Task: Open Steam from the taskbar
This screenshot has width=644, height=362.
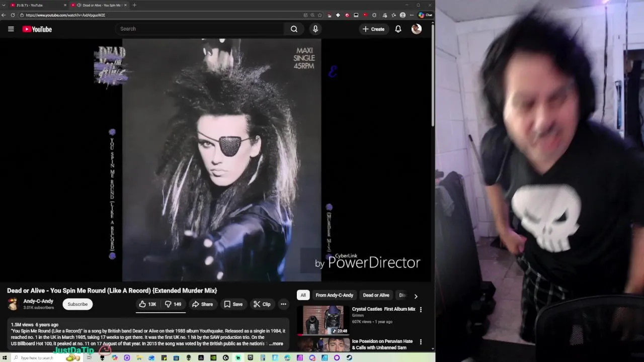Action: click(349, 358)
